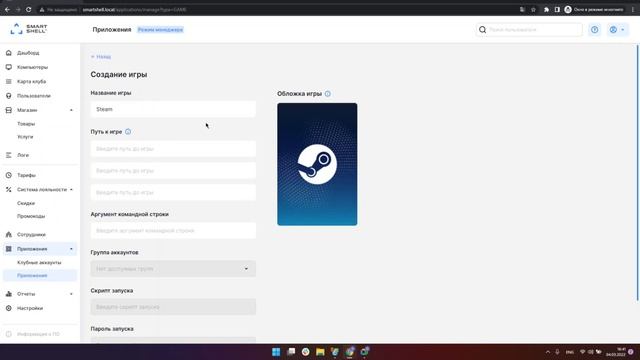Image resolution: width=640 pixels, height=360 pixels.
Task: Show the info tooltip next to Путь к игре
Action: (128, 132)
